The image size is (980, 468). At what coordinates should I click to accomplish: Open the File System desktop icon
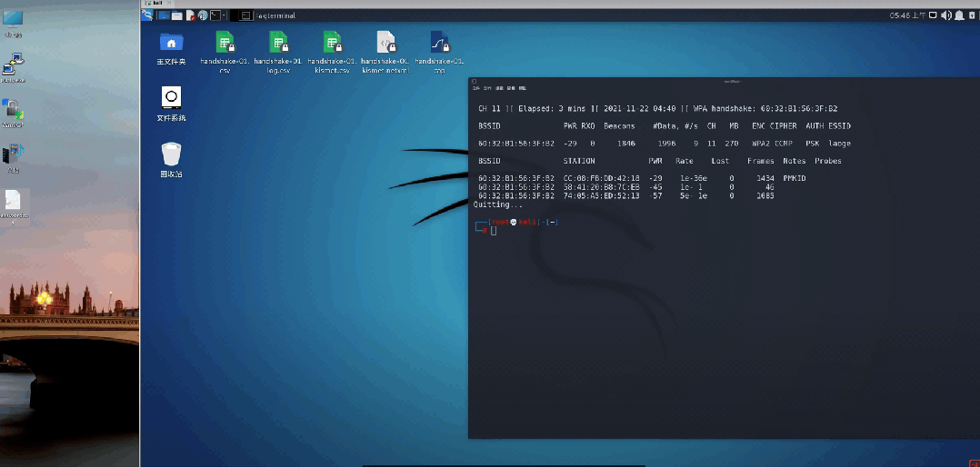click(171, 104)
